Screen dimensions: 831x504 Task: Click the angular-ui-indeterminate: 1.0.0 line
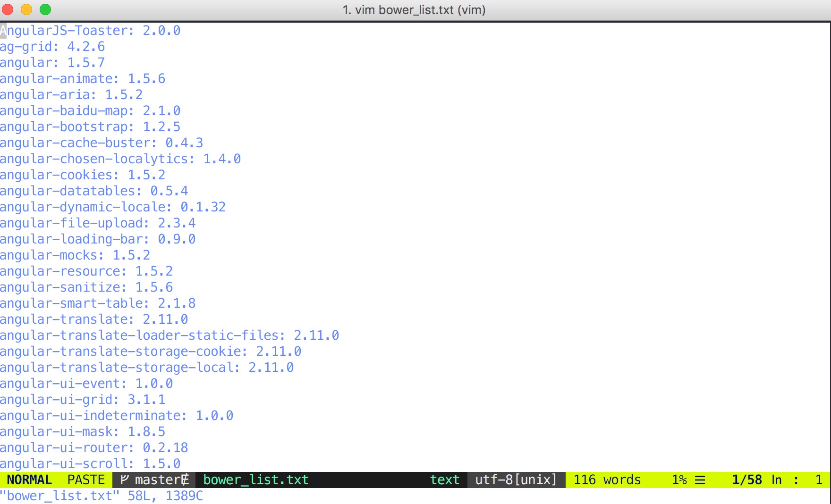coord(117,415)
